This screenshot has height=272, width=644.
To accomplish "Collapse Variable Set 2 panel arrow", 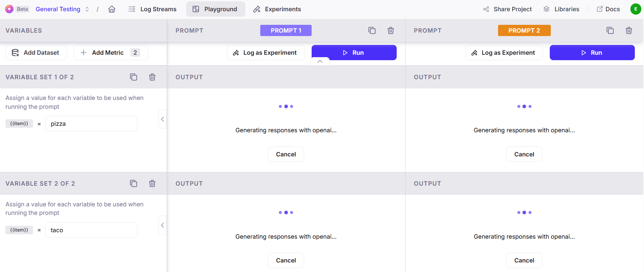I will pos(163,225).
